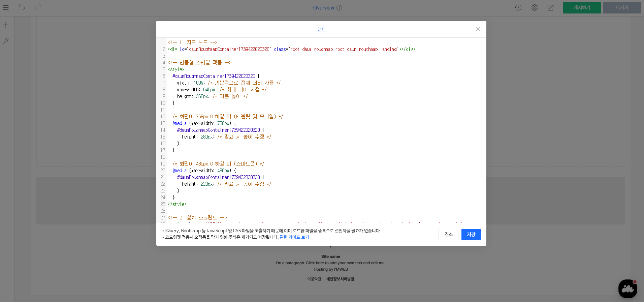Close the code dialog with the X
644x302 pixels.
point(478,29)
